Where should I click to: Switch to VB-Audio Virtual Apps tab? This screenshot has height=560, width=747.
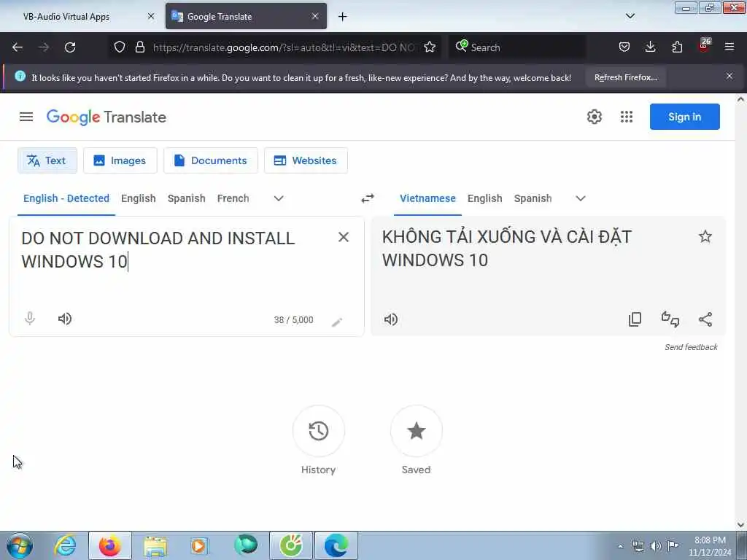(81, 16)
